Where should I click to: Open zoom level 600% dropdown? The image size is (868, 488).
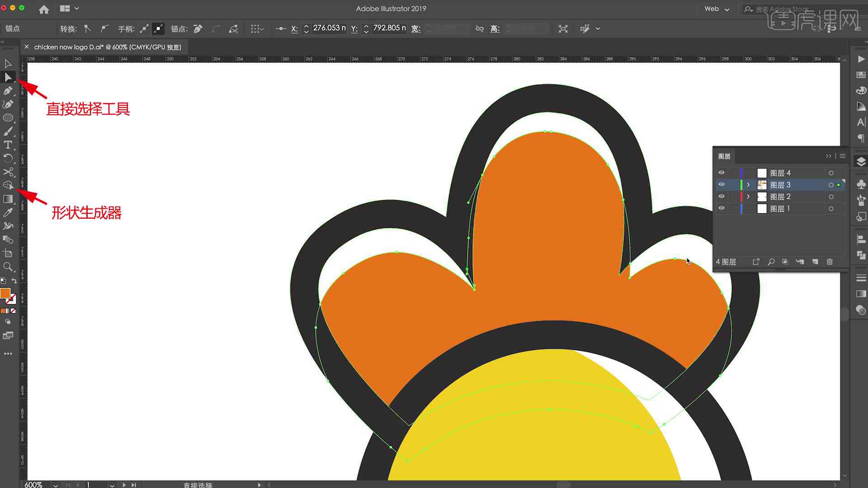[x=55, y=485]
